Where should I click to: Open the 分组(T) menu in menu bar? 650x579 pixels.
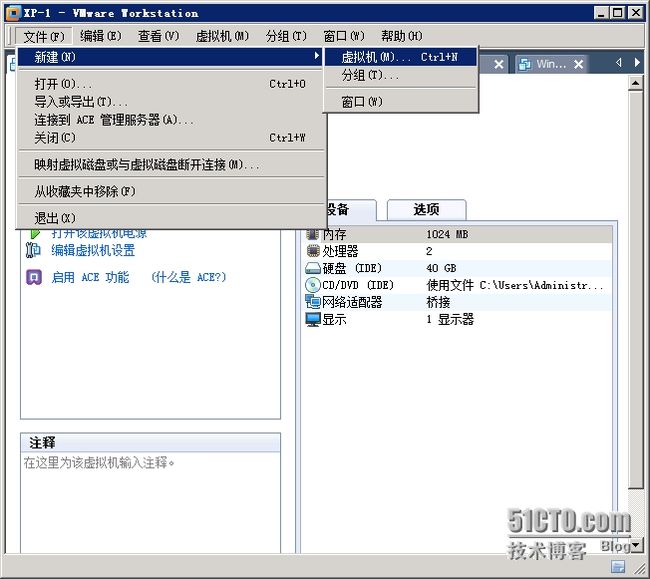[286, 36]
